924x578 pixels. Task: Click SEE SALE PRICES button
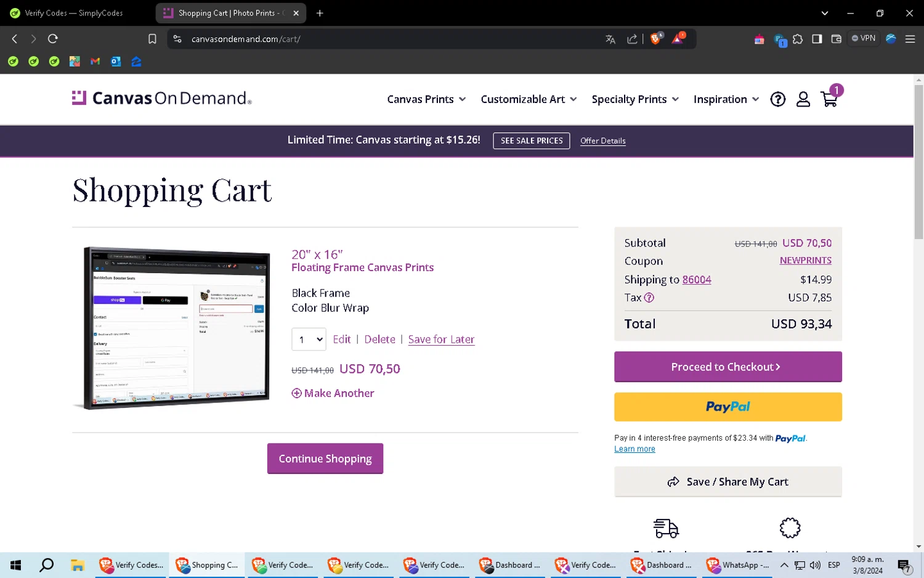point(532,140)
